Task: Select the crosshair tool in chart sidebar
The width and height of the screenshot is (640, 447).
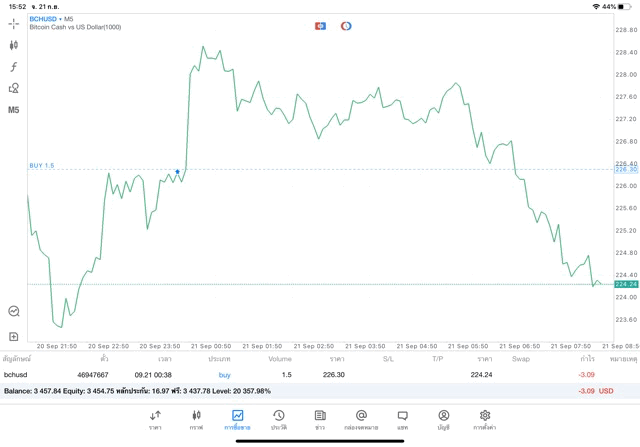Action: click(14, 24)
